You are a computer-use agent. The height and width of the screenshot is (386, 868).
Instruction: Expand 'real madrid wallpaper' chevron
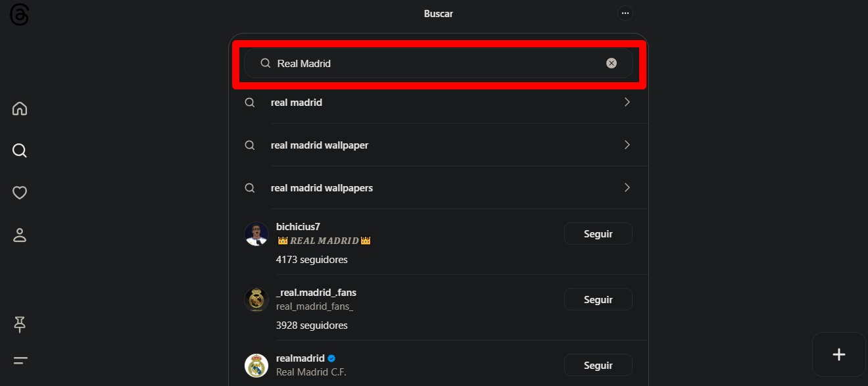627,145
